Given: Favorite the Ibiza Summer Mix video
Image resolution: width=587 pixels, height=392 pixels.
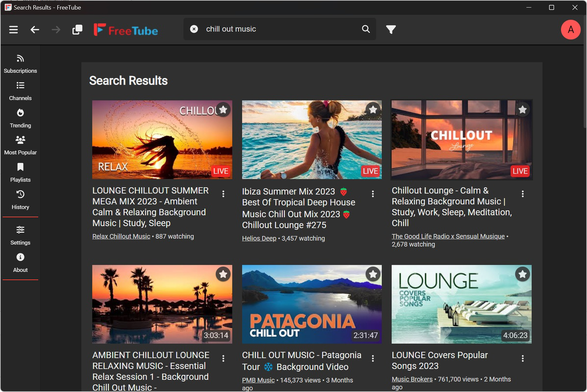Looking at the screenshot, I should [373, 110].
